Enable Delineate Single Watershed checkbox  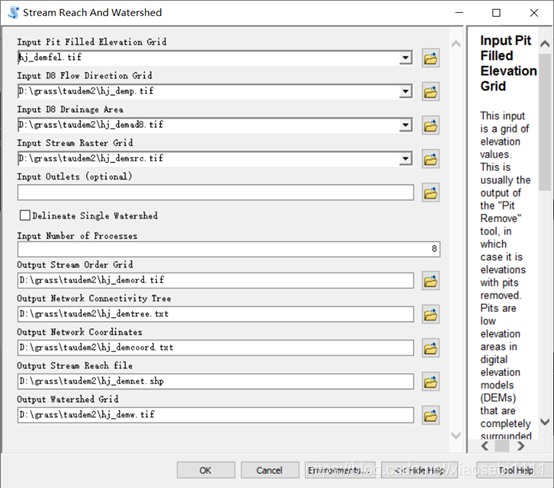(25, 215)
